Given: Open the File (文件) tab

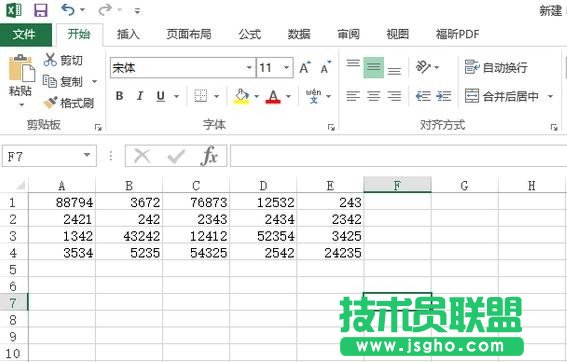Looking at the screenshot, I should pos(26,35).
